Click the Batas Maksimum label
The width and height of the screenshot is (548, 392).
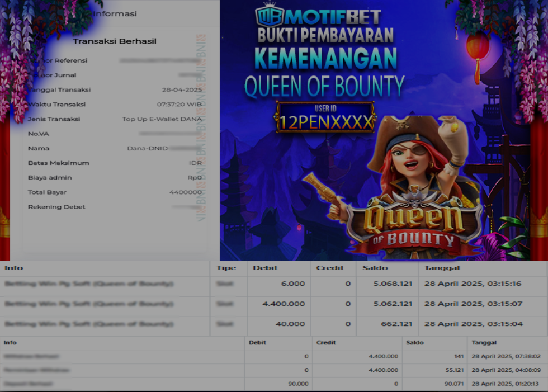[x=58, y=163]
